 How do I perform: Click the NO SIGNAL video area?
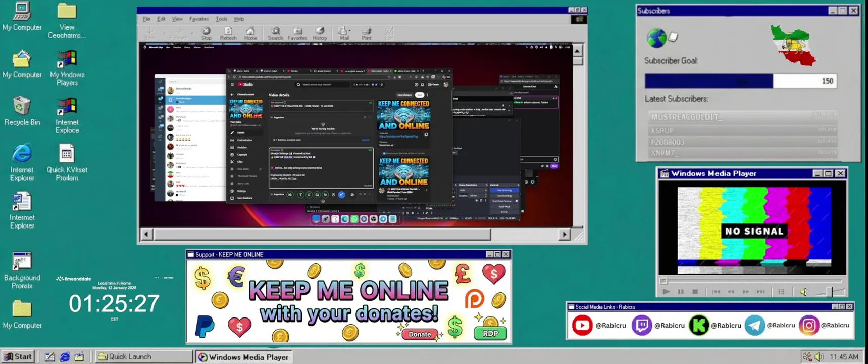(754, 231)
